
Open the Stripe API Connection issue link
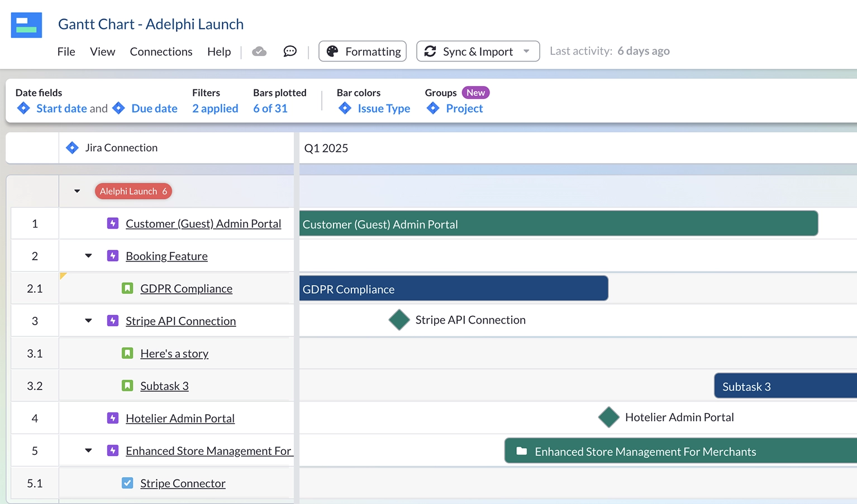pos(180,321)
